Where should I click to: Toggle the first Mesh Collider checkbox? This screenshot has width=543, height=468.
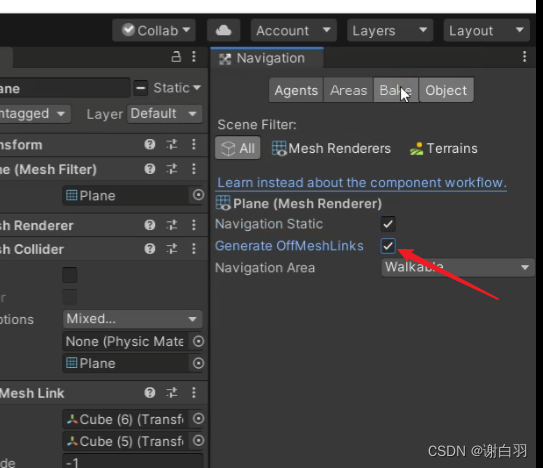tap(70, 275)
